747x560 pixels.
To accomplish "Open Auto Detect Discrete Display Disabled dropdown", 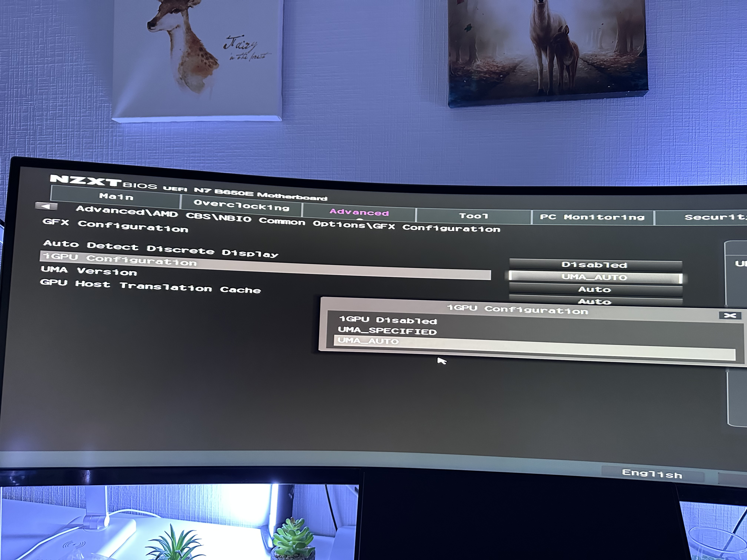I will (594, 265).
